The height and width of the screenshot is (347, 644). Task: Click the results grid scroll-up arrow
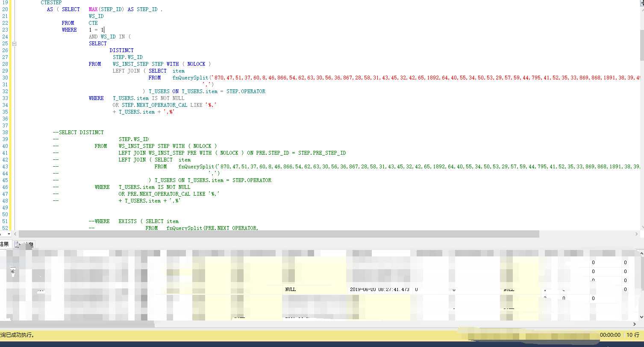pyautogui.click(x=641, y=253)
